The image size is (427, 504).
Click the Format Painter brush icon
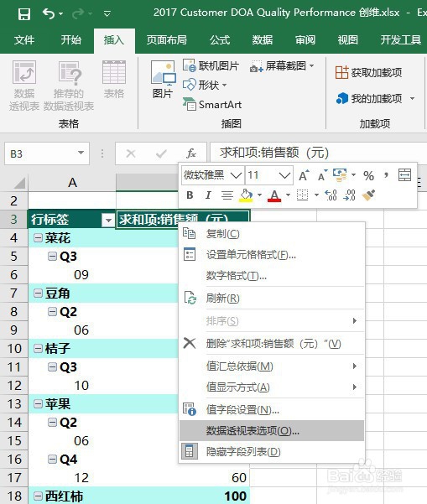click(368, 195)
